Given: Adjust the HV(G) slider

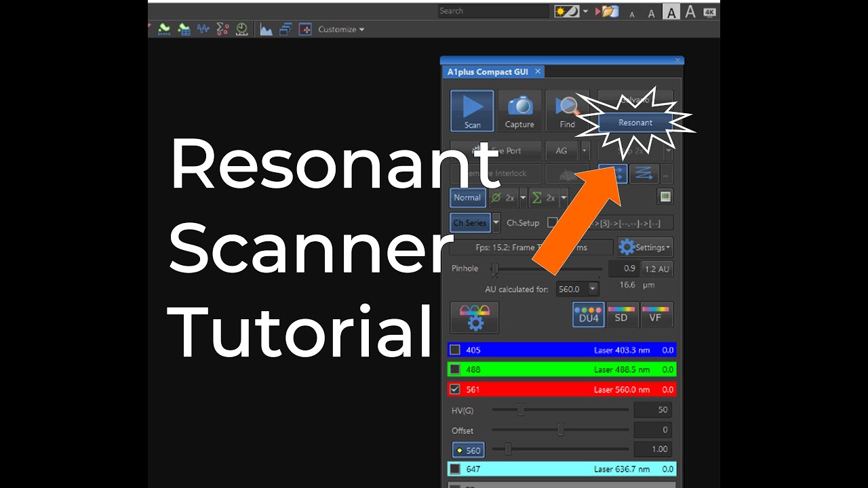Looking at the screenshot, I should tap(520, 410).
